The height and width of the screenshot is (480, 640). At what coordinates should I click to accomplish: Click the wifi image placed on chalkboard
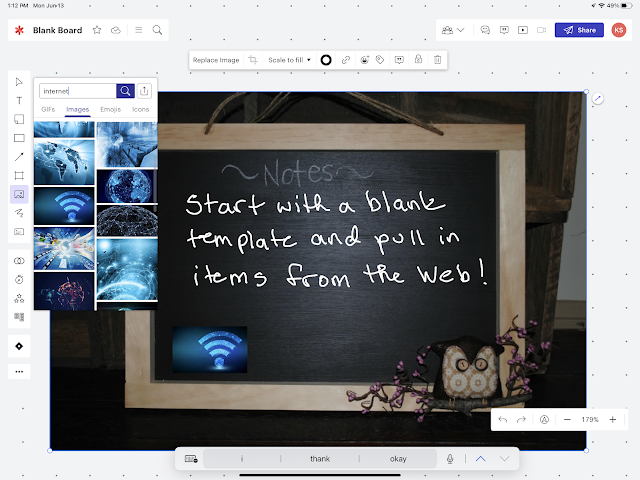coord(210,349)
